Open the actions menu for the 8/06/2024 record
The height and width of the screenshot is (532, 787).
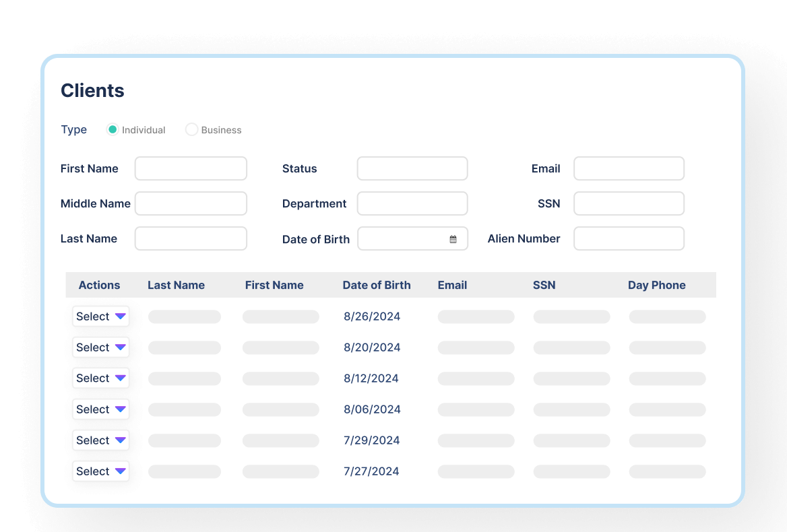pos(100,409)
